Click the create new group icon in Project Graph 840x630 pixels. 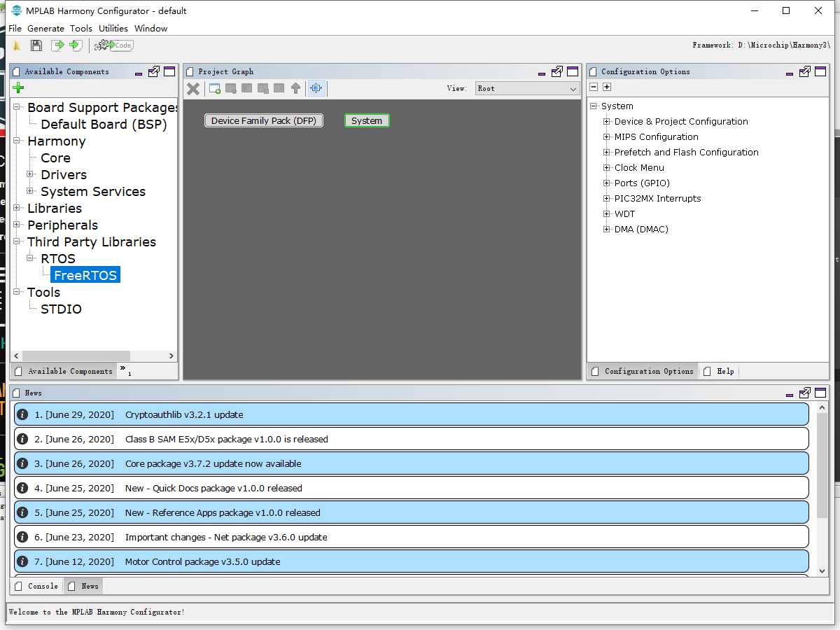(215, 88)
